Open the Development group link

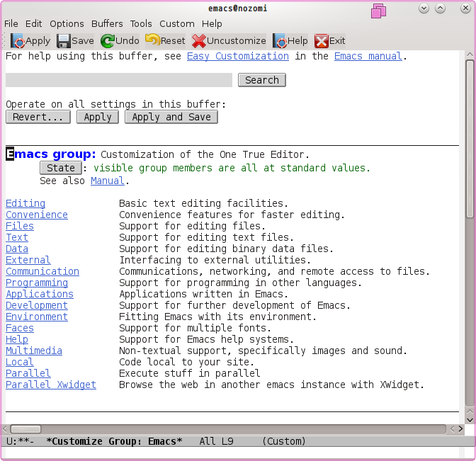[37, 305]
